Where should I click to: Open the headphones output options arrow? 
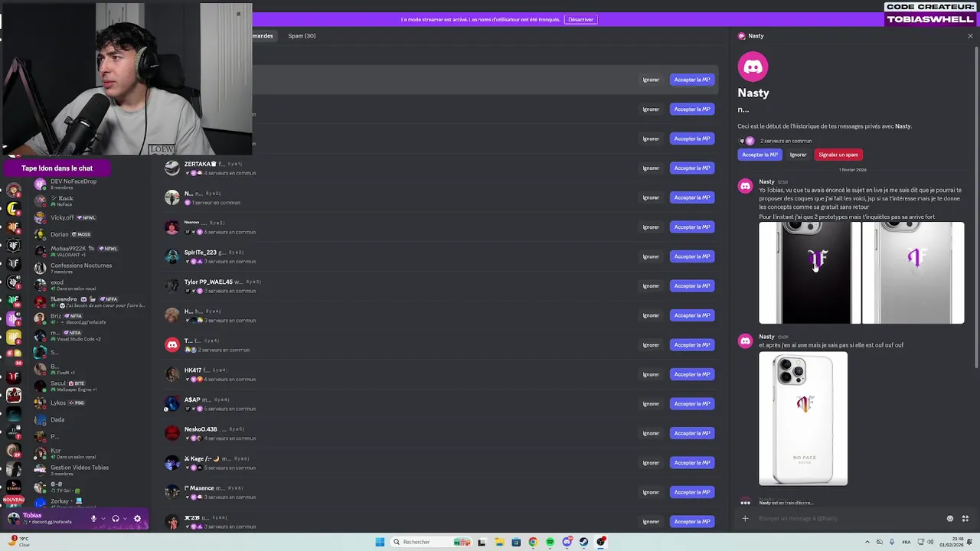[x=125, y=518]
